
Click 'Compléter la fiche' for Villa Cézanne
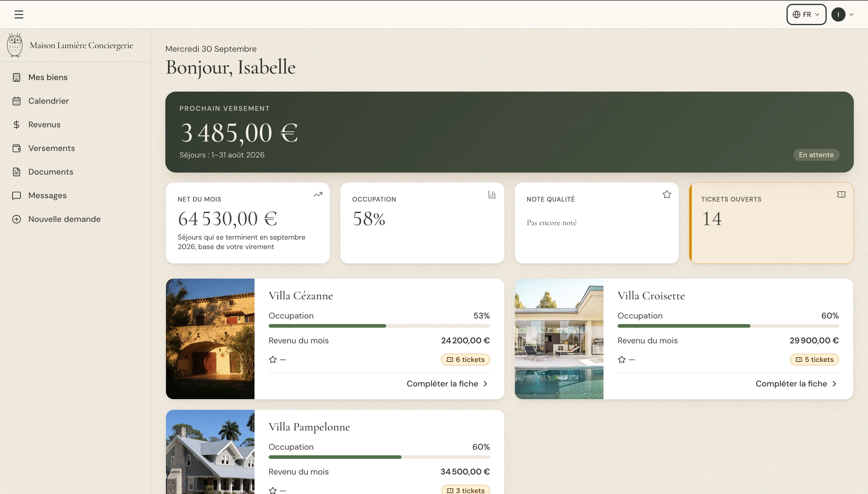[x=448, y=384]
